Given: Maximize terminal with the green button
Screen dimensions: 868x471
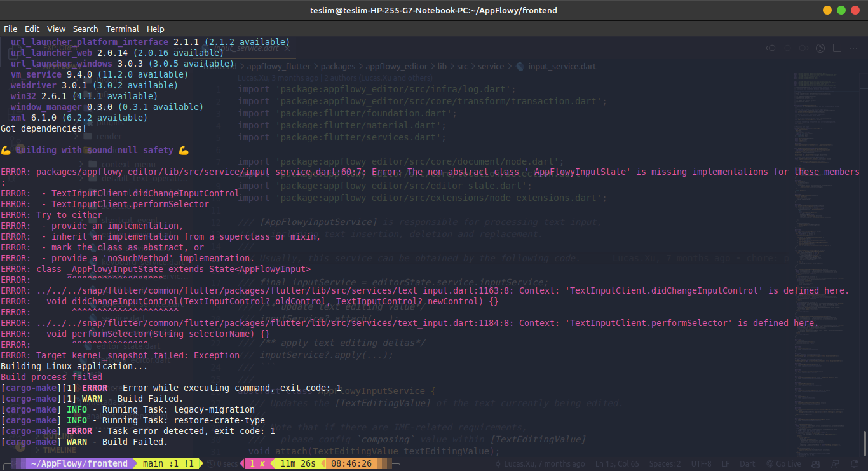Looking at the screenshot, I should 841,10.
